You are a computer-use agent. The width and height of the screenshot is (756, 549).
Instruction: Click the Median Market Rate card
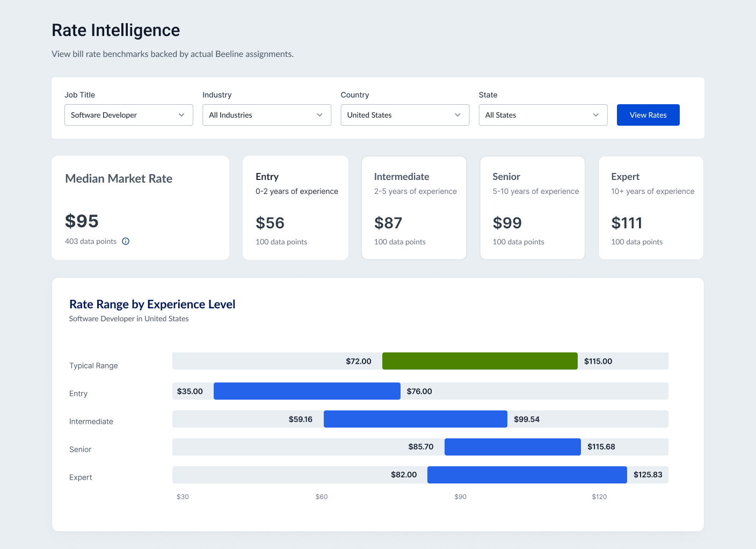[141, 208]
